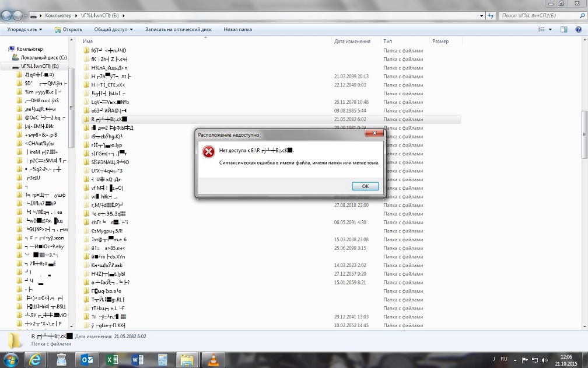Select Локальный диск (C:) in navigation pane
This screenshot has width=588, height=368.
coord(44,58)
